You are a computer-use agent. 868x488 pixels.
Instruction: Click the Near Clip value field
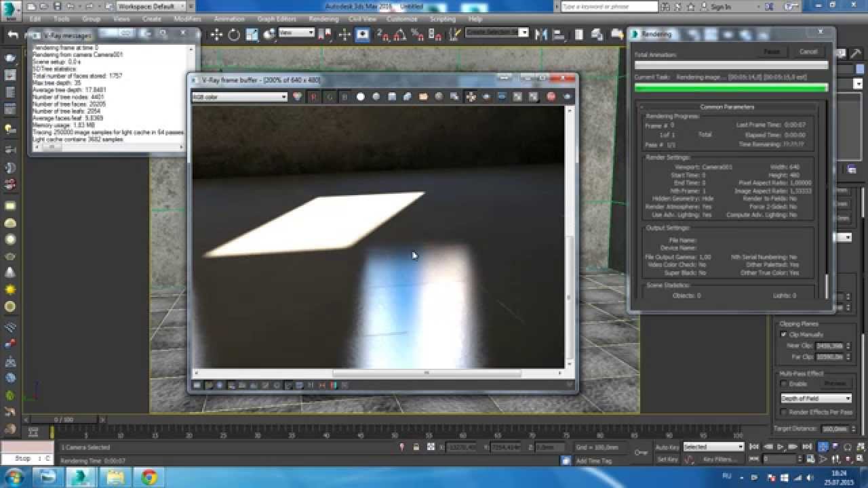(829, 346)
